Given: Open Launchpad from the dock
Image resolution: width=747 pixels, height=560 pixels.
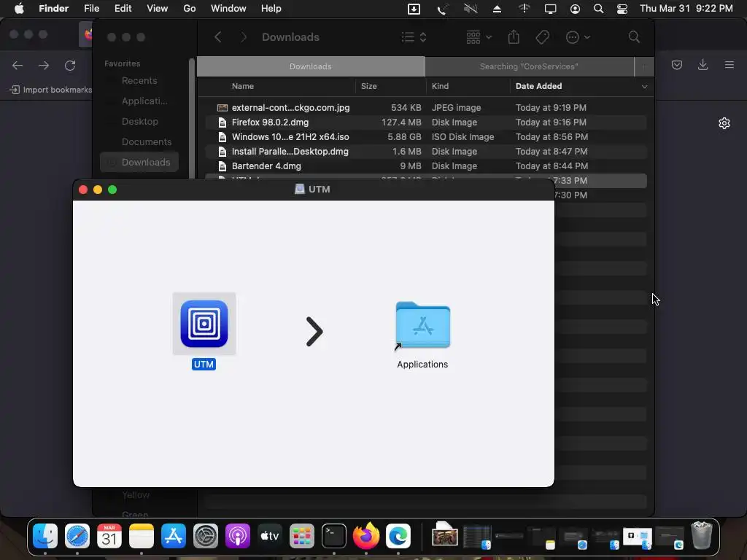Looking at the screenshot, I should pyautogui.click(x=301, y=536).
